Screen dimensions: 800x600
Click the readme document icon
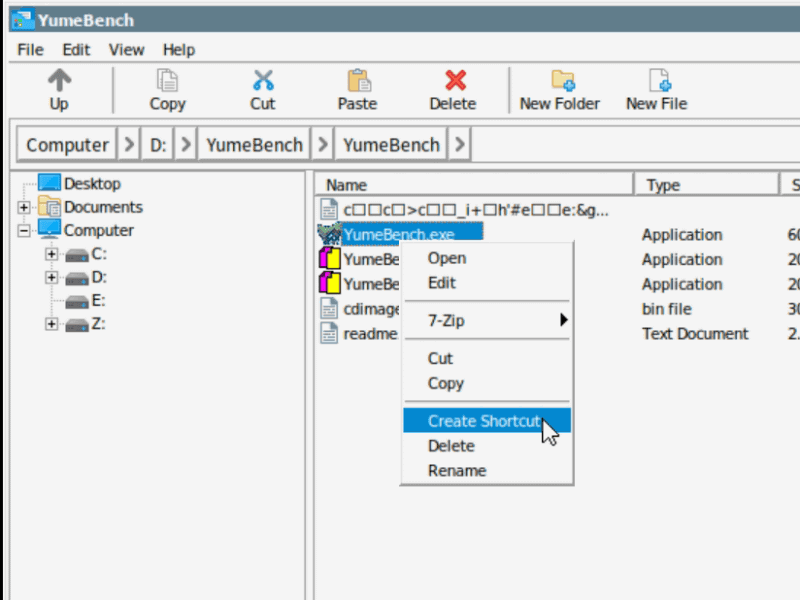(329, 333)
